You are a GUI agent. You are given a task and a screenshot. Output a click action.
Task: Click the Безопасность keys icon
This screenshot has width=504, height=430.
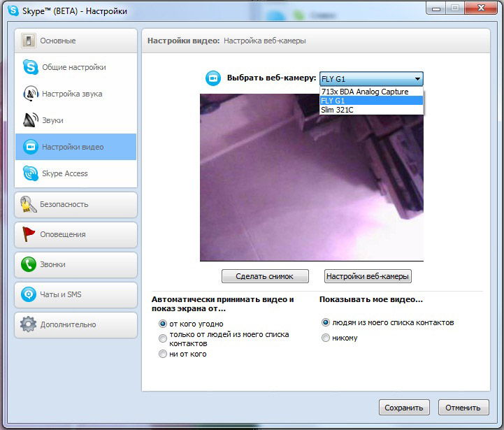[x=28, y=205]
